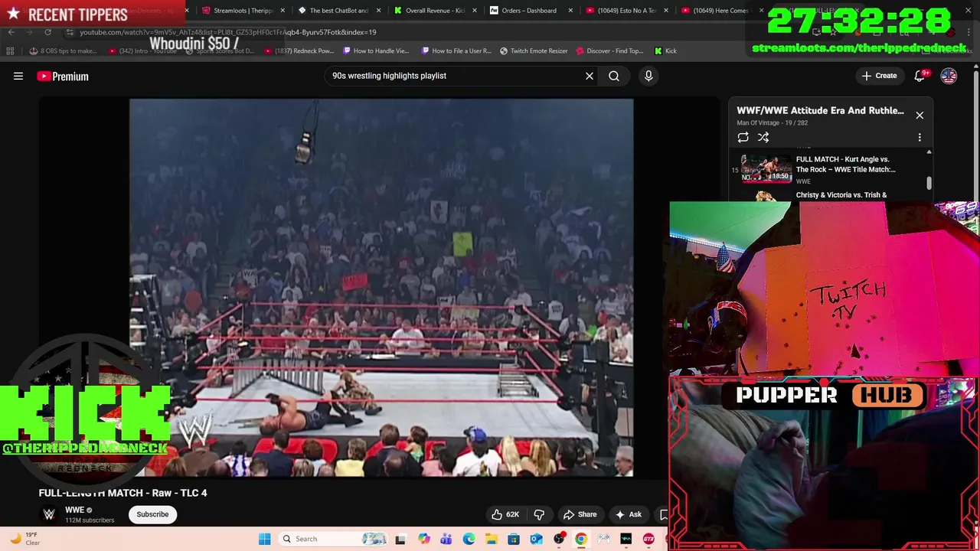Open '8 OBS tips to make...' bookmark

[63, 51]
